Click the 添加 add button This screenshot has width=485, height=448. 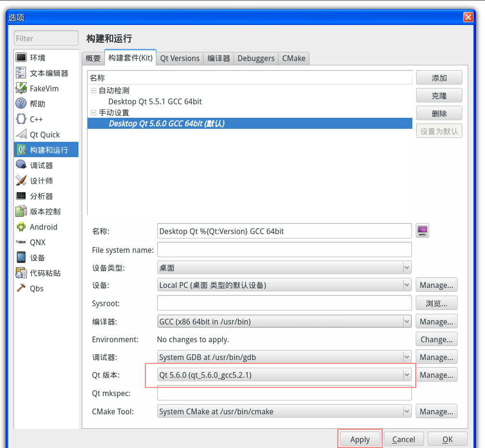pyautogui.click(x=439, y=77)
